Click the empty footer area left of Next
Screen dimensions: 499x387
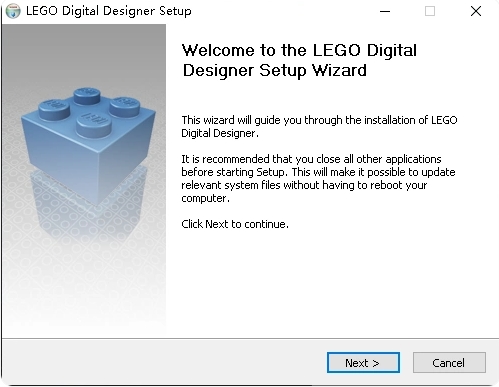163,362
